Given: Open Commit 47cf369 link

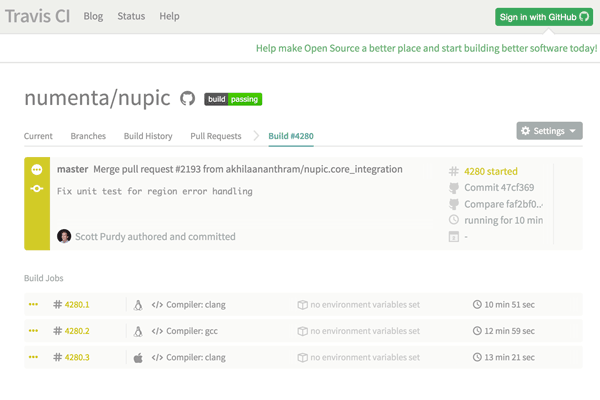Looking at the screenshot, I should (x=499, y=188).
